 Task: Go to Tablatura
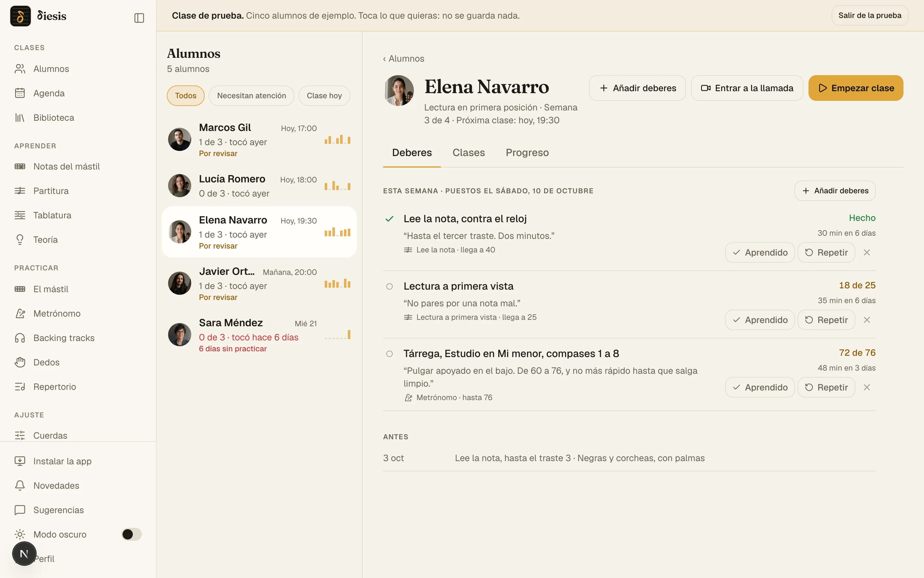click(x=78, y=215)
